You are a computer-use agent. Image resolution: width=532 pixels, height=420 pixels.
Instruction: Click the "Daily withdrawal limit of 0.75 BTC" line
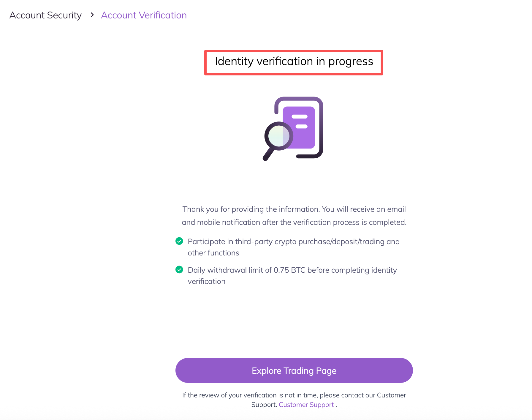pyautogui.click(x=292, y=270)
